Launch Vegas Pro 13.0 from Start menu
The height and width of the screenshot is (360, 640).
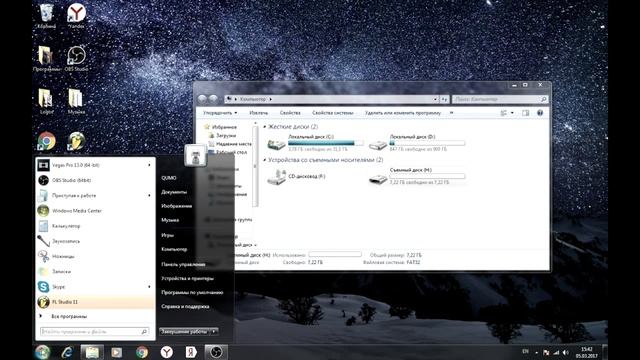pyautogui.click(x=95, y=165)
